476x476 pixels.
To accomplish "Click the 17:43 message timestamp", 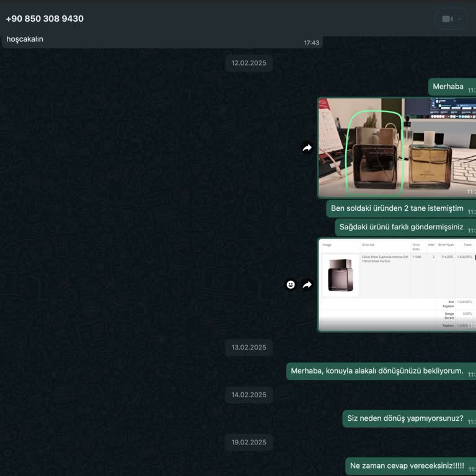I will pyautogui.click(x=312, y=43).
